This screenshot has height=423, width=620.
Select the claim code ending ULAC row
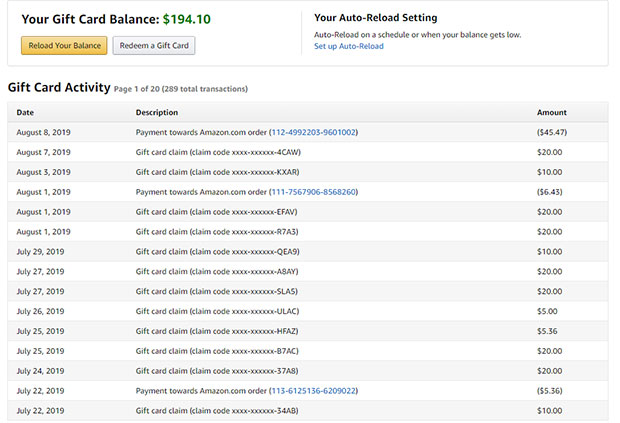(308, 311)
